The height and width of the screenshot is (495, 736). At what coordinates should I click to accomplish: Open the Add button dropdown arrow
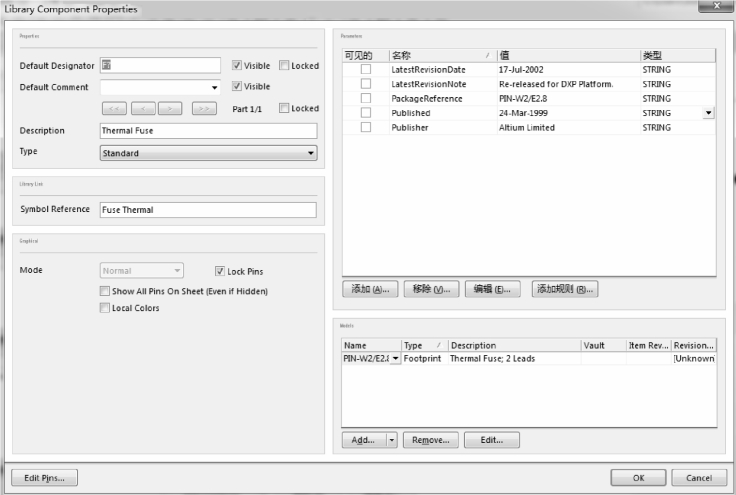(x=391, y=440)
